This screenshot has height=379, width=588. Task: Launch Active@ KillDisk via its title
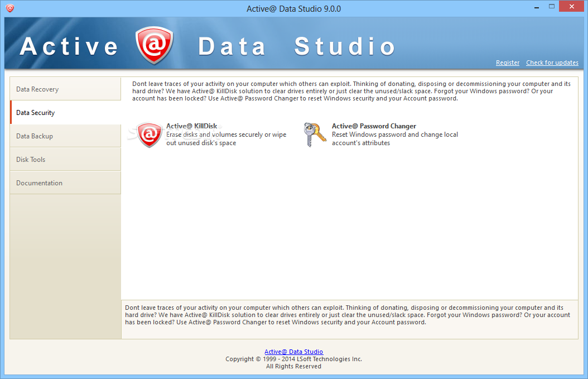click(x=191, y=126)
